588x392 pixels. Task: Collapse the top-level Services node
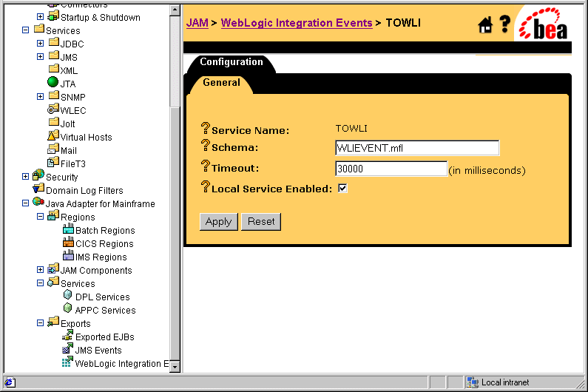(25, 30)
